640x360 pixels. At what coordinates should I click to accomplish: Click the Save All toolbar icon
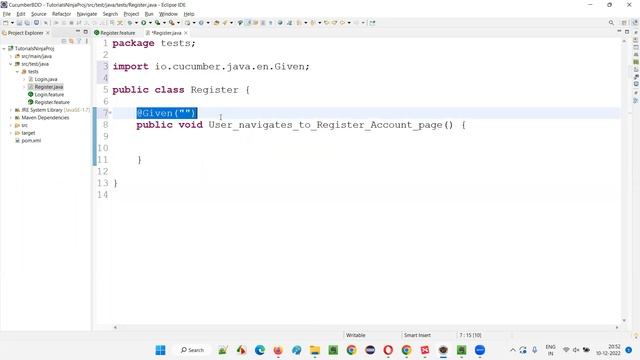pos(27,23)
